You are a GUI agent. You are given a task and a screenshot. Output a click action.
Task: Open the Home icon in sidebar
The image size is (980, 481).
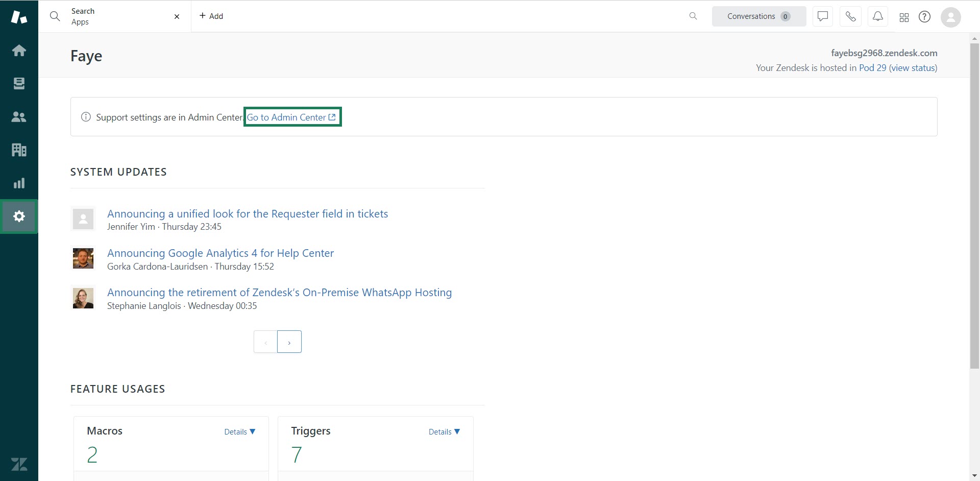click(x=19, y=51)
